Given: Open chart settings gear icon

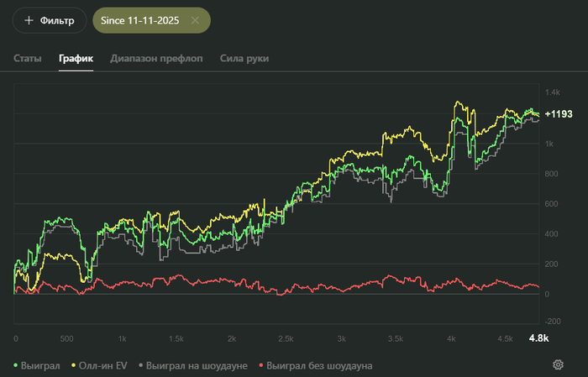Looking at the screenshot, I should point(558,364).
